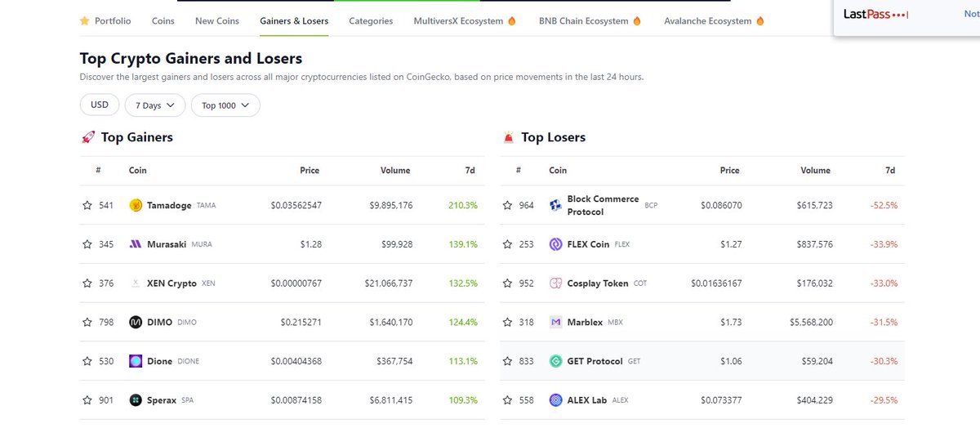Open the Marblex coin link
Viewport: 980px width, 428px height.
(586, 323)
